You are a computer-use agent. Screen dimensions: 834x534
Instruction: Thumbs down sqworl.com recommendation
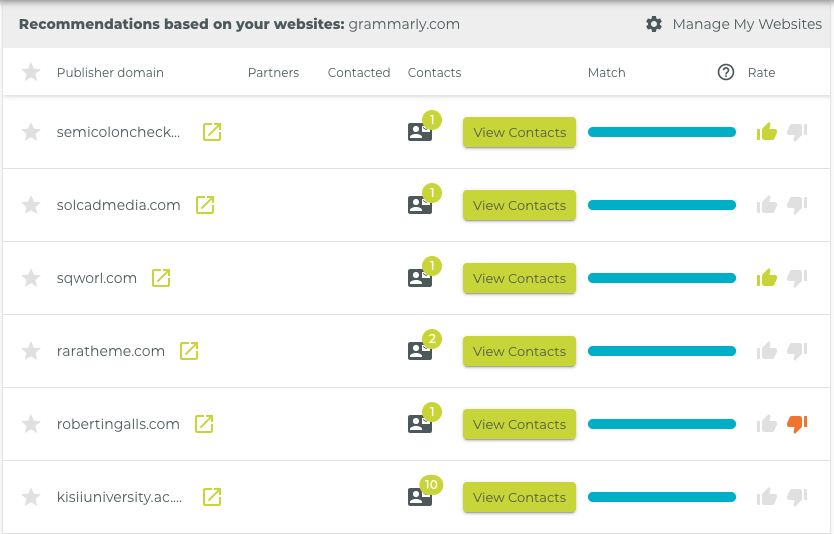point(797,278)
